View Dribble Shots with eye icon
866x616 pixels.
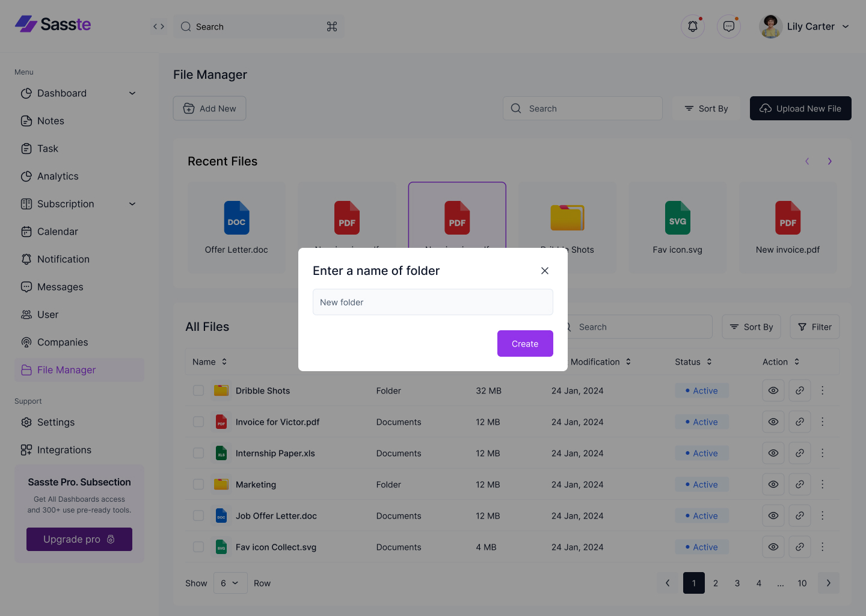[x=773, y=390]
